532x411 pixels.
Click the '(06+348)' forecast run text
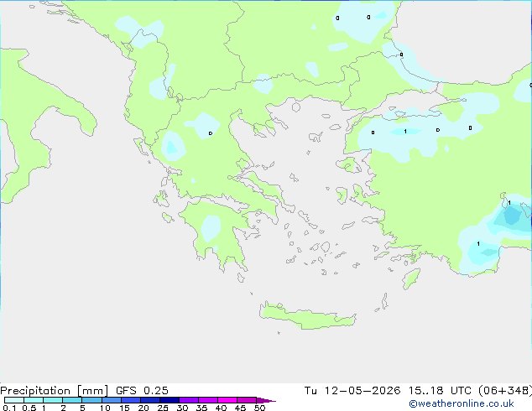(505, 391)
